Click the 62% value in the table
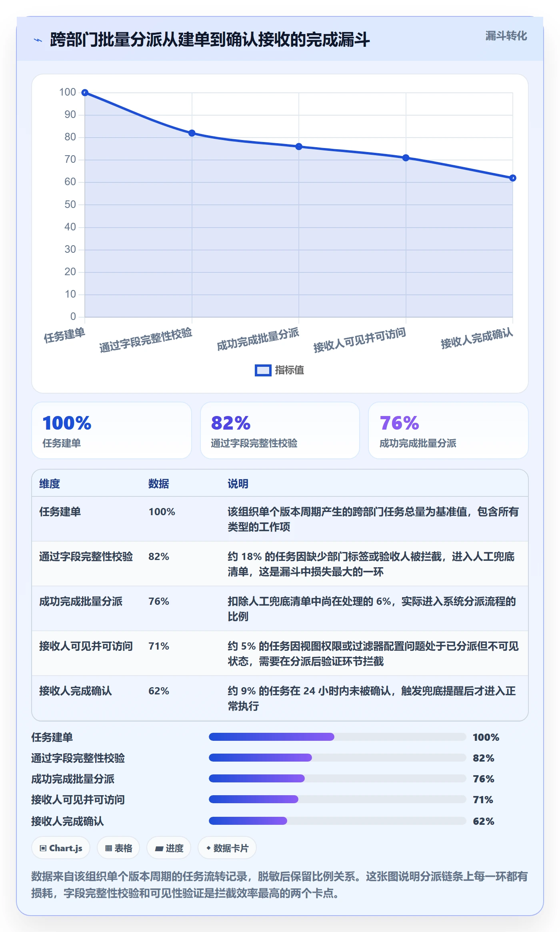This screenshot has width=560, height=932. (159, 691)
